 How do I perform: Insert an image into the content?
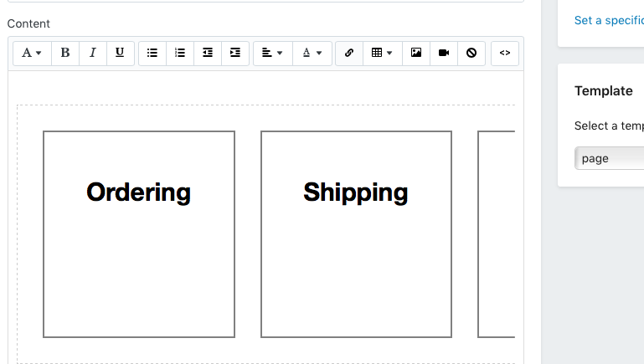pos(416,53)
